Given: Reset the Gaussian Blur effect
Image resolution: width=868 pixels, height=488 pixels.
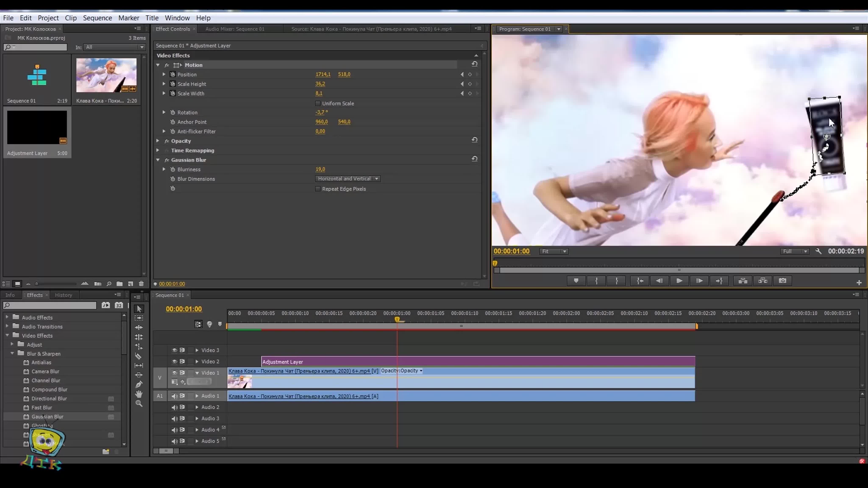Looking at the screenshot, I should coord(474,159).
